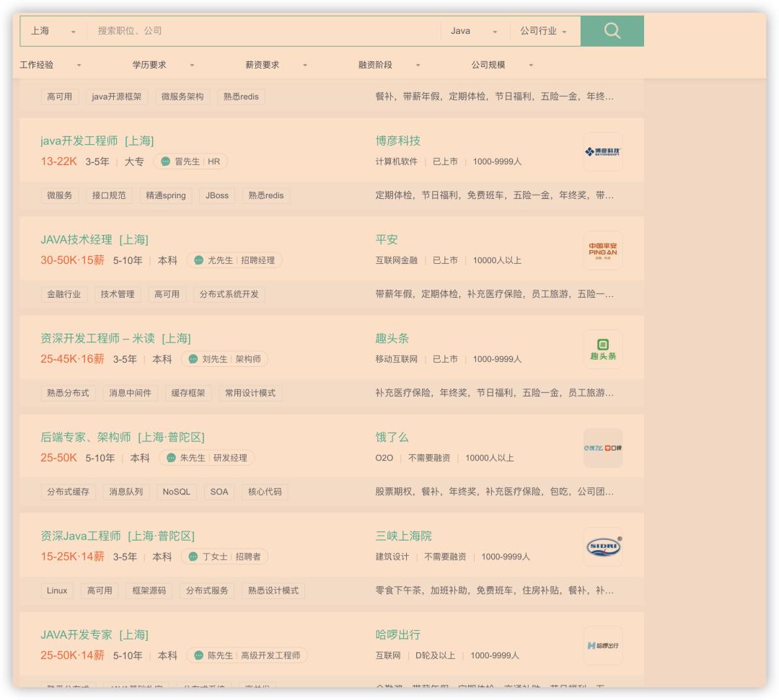Image resolution: width=779 pixels, height=700 pixels.
Task: Expand the 公司行业 dropdown
Action: tap(543, 31)
